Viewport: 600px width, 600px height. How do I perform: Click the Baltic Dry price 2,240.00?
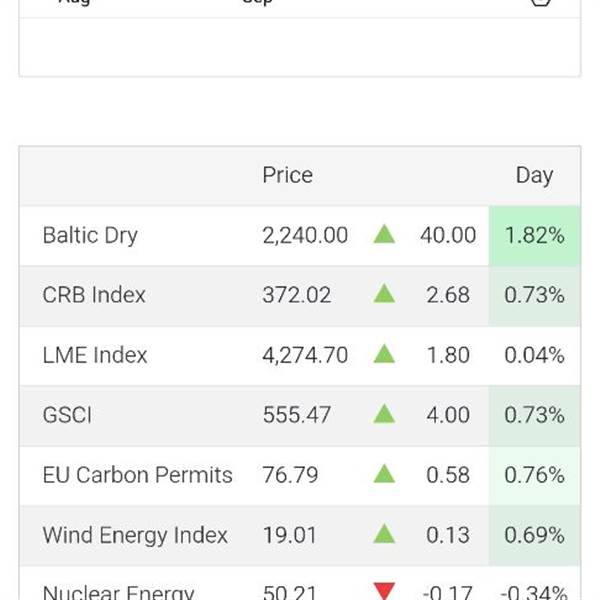(x=305, y=236)
